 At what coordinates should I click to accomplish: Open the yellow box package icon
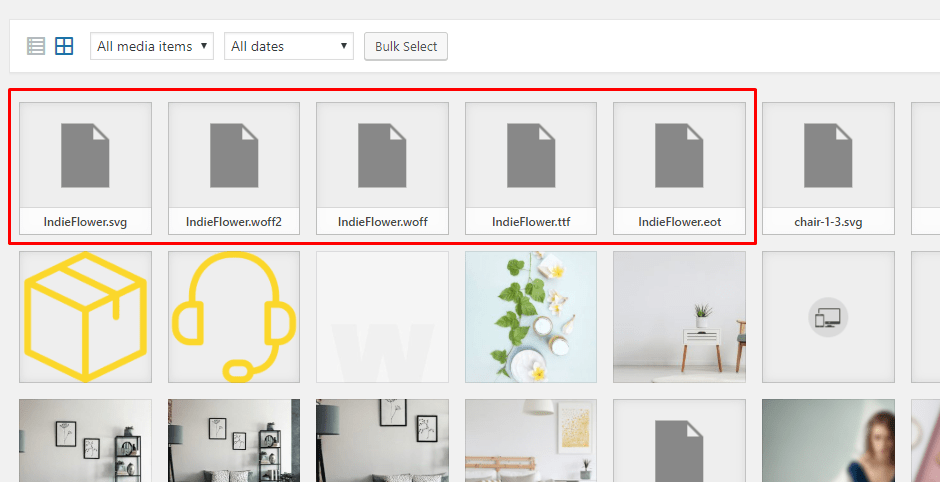85,317
